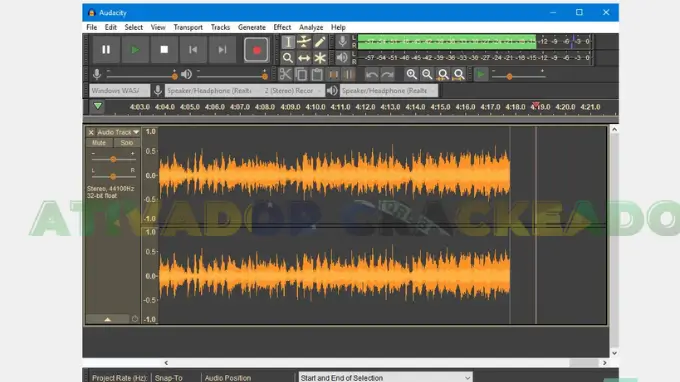Click the horizontal scrollbar thumb
Image resolution: width=680 pixels, height=382 pixels.
(584, 362)
